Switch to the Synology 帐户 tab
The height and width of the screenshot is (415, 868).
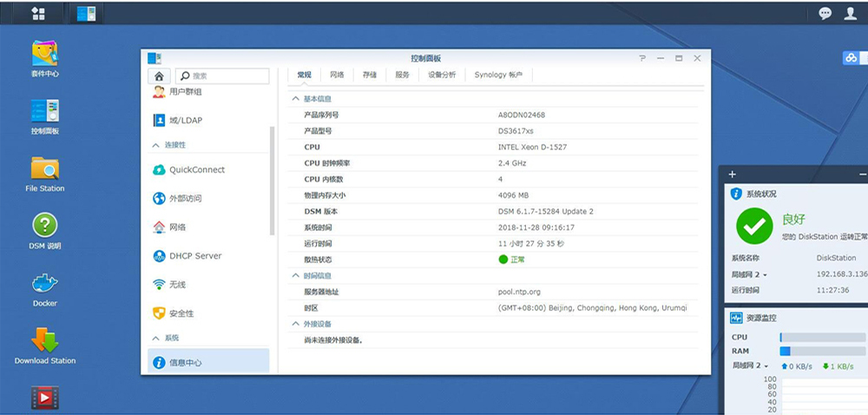coord(498,76)
